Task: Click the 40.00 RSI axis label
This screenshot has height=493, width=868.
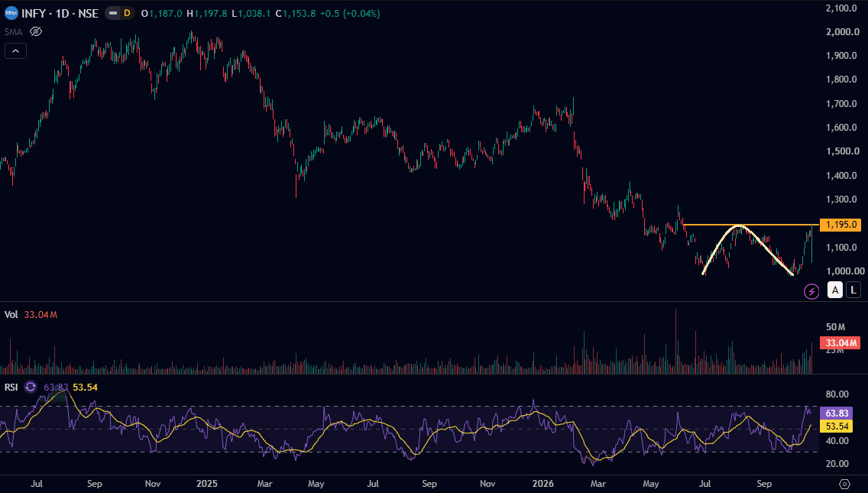Action: point(837,441)
